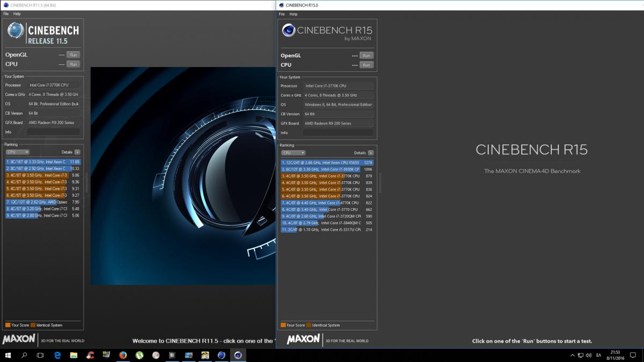
Task: Click the Your Score legend swatch in R11.5
Action: click(x=8, y=325)
